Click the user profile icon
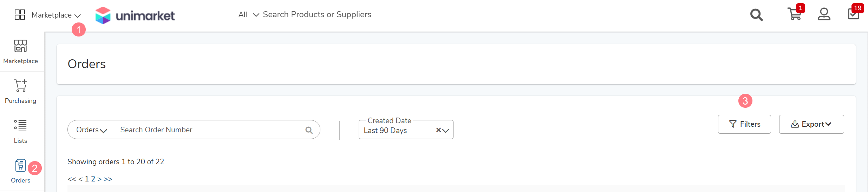 (x=824, y=14)
